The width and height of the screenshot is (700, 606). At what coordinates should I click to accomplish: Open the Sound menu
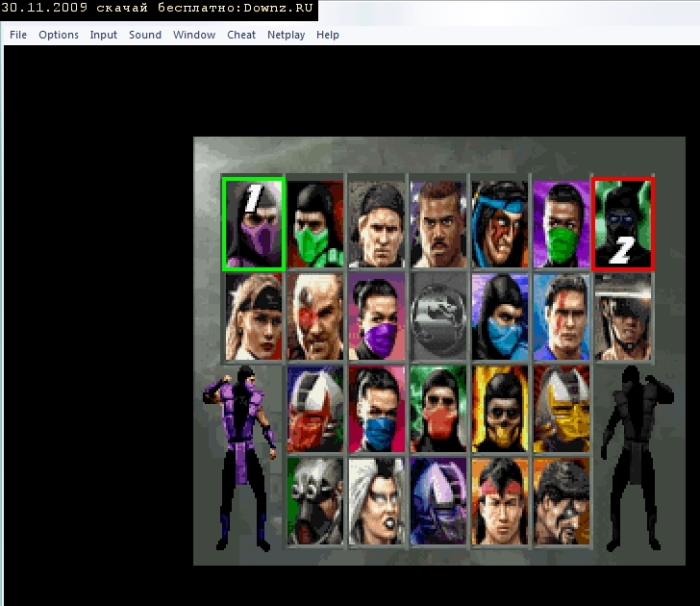pos(145,35)
